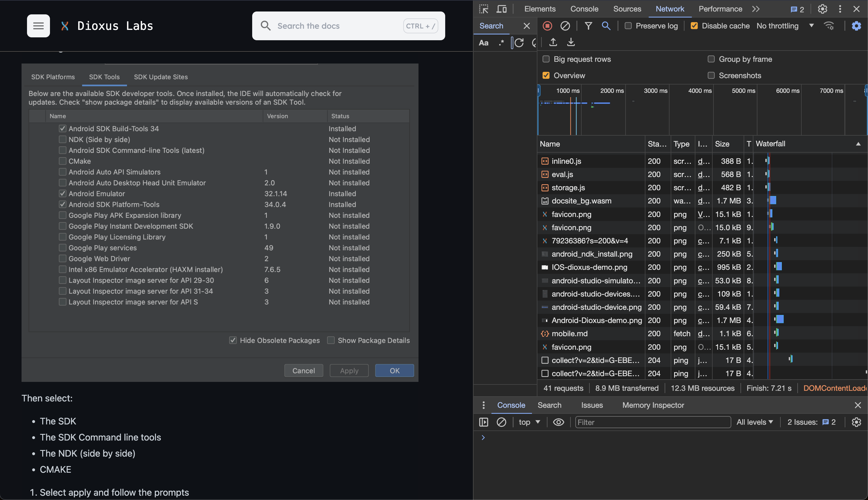
Task: Open the issues counter badge
Action: (x=797, y=9)
